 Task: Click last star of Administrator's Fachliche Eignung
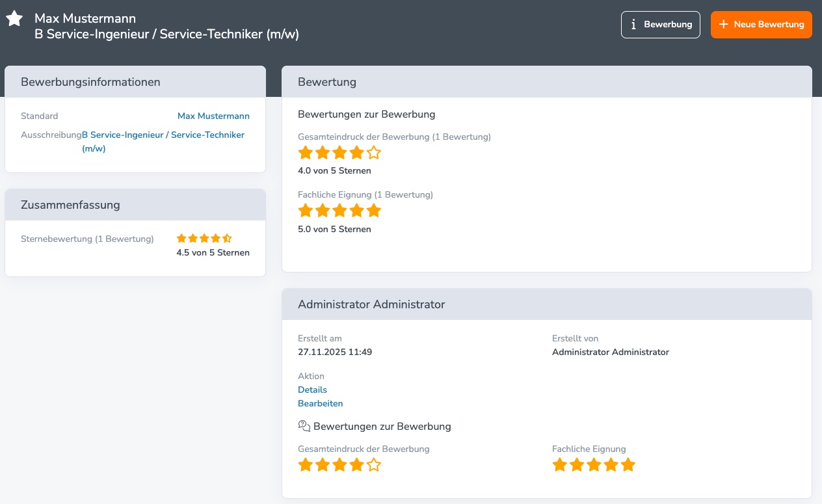tap(628, 465)
